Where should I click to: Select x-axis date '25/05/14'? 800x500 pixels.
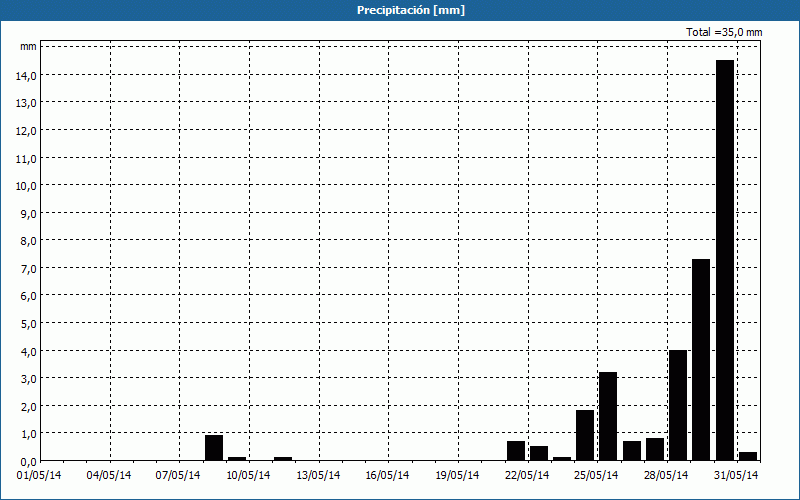tap(596, 476)
